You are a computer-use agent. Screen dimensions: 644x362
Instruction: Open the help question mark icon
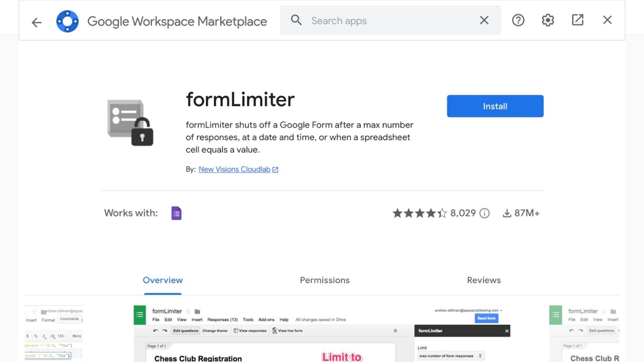(x=518, y=20)
